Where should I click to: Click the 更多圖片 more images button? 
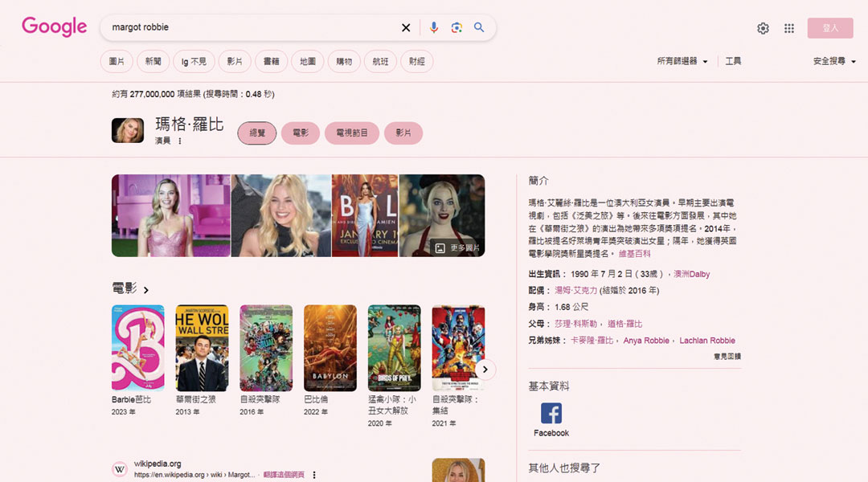point(457,248)
